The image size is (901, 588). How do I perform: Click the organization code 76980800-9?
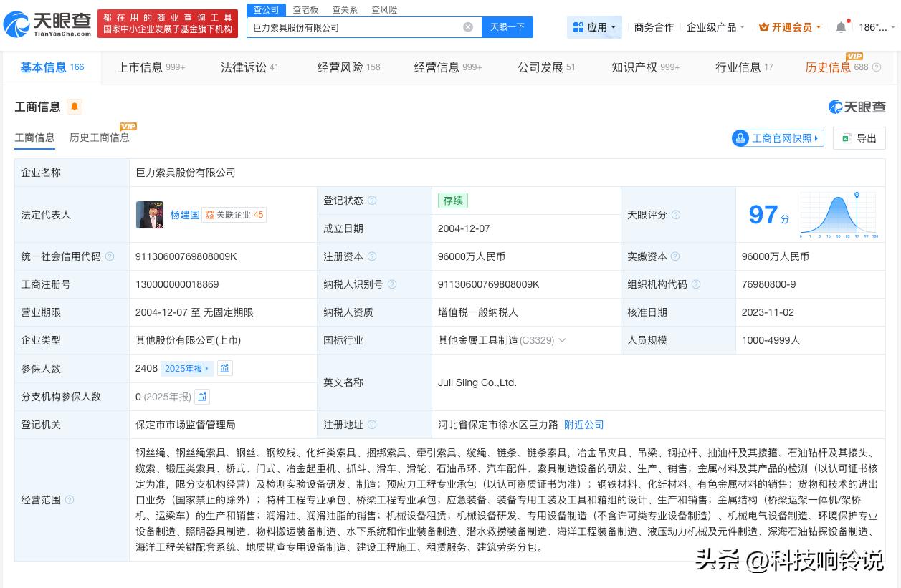pyautogui.click(x=769, y=284)
